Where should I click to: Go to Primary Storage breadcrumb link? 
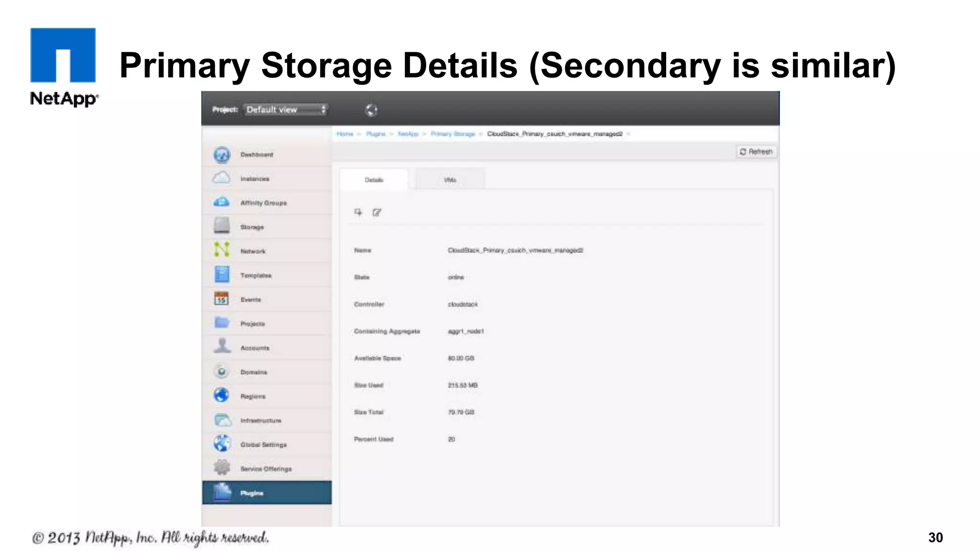pyautogui.click(x=453, y=134)
